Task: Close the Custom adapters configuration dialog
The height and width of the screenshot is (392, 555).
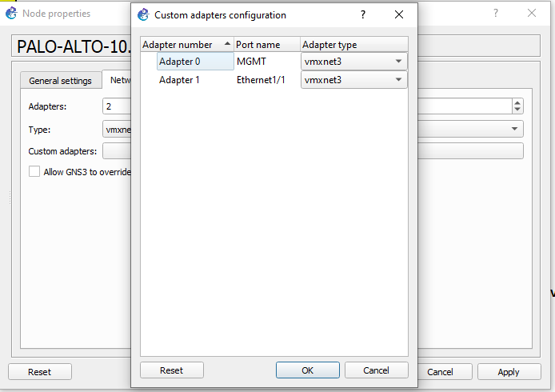Action: click(x=399, y=14)
